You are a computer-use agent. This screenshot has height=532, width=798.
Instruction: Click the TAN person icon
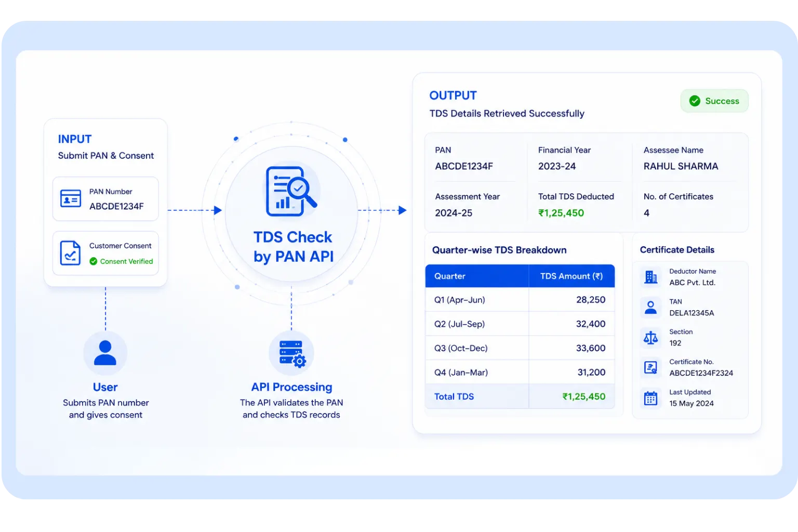coord(650,307)
